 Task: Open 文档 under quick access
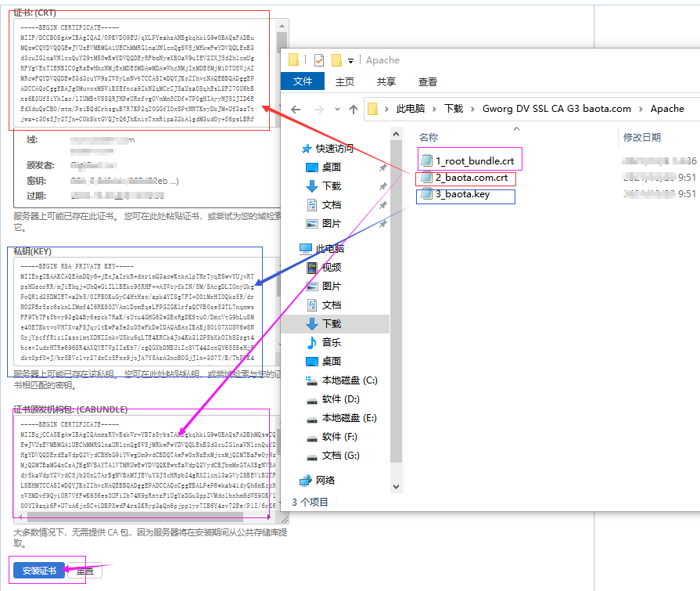point(332,204)
